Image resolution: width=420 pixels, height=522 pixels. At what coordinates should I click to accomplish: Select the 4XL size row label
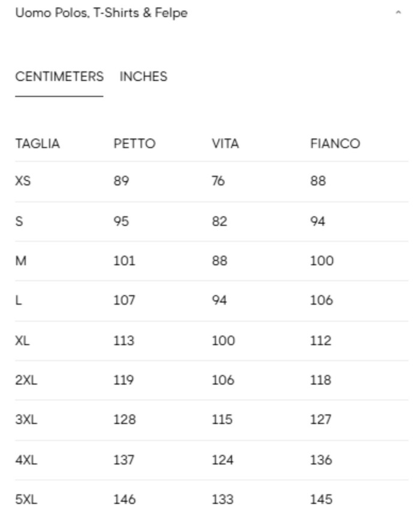pyautogui.click(x=26, y=460)
